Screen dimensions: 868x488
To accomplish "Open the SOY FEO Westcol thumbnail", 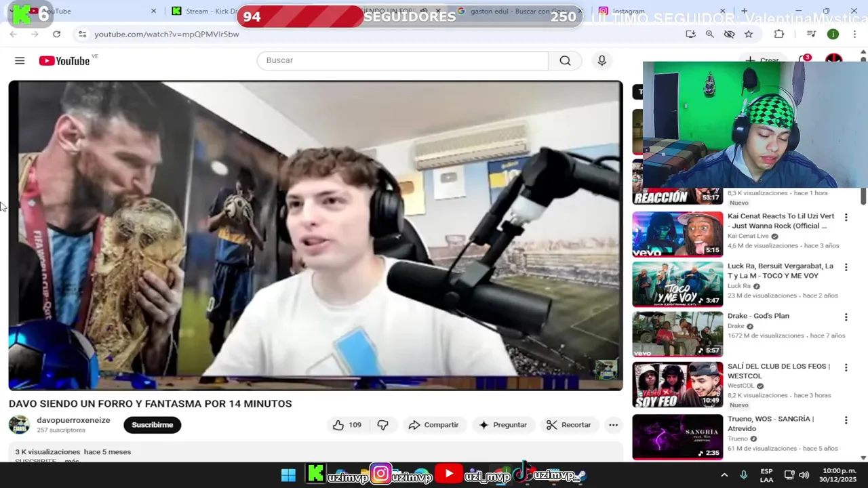I will tap(677, 384).
